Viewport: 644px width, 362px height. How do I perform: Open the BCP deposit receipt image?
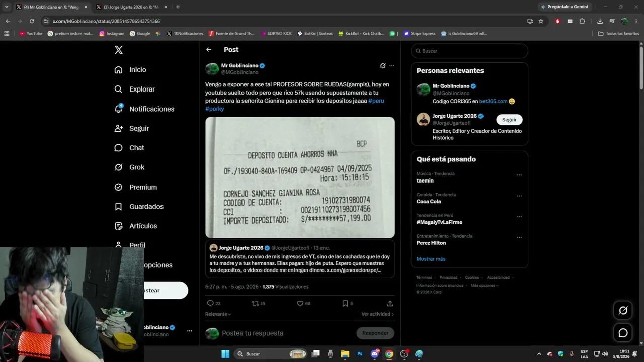point(300,177)
